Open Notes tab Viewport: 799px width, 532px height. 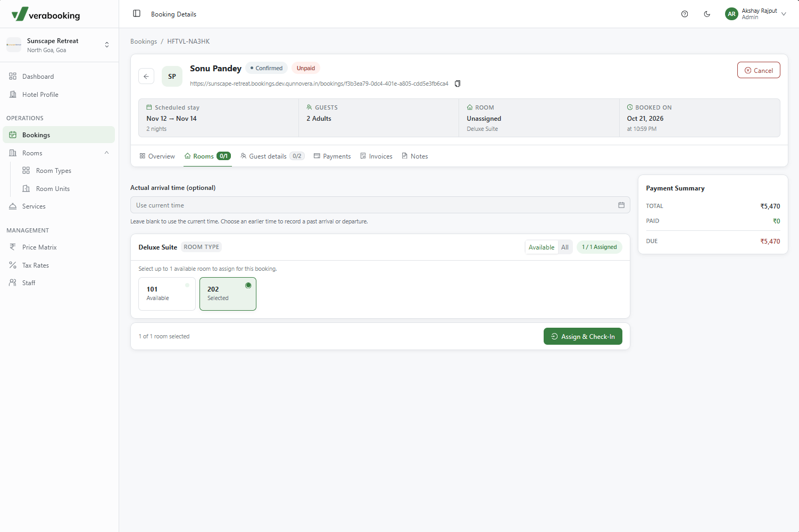pyautogui.click(x=414, y=156)
